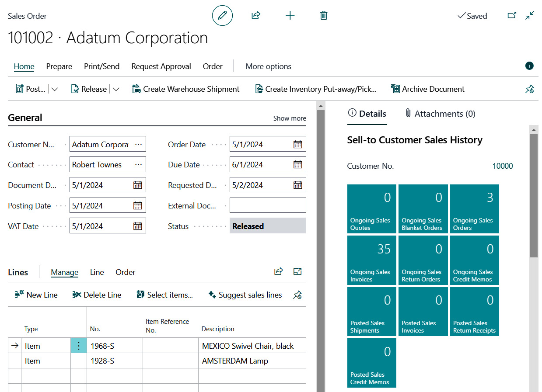
Task: Collapse the General section header
Action: tap(25, 118)
